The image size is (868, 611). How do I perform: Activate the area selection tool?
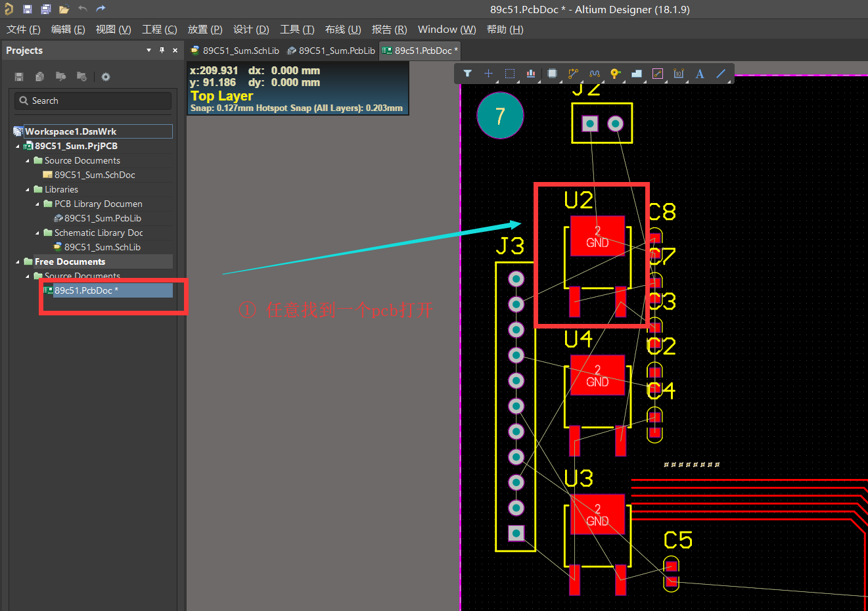tap(509, 74)
